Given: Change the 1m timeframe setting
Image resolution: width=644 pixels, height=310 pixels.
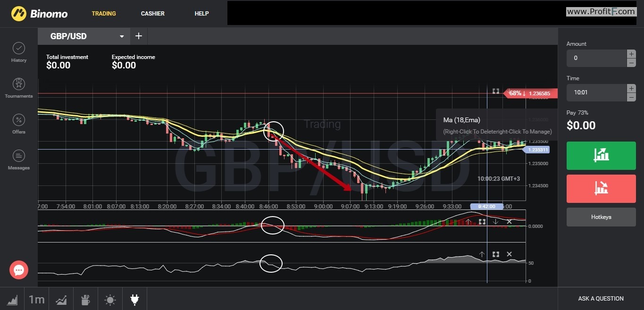Looking at the screenshot, I should pos(36,299).
